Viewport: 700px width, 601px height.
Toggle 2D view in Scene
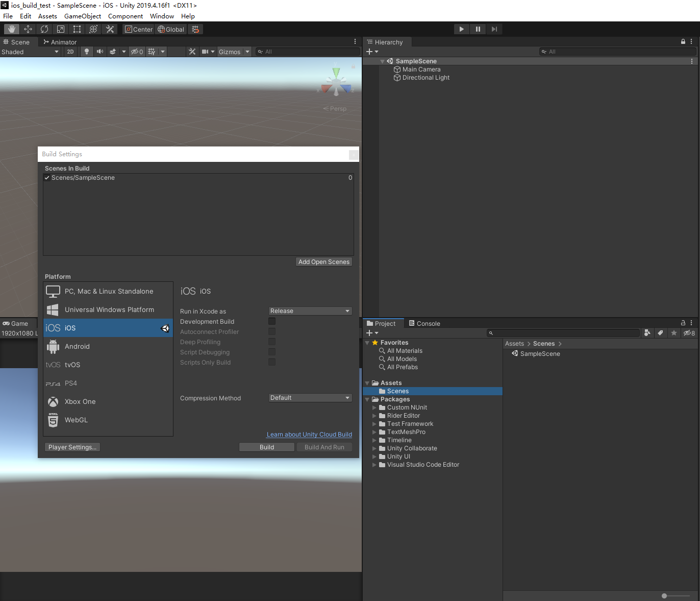[70, 52]
